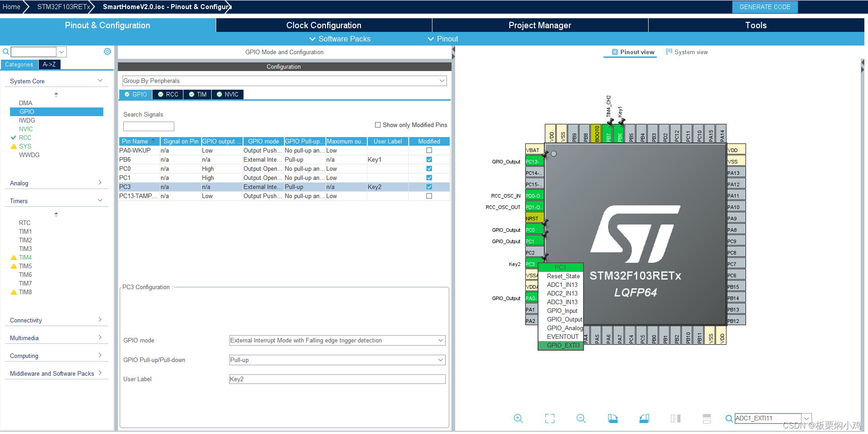
Task: Toggle Modified checkbox for PC1 row
Action: tap(429, 178)
